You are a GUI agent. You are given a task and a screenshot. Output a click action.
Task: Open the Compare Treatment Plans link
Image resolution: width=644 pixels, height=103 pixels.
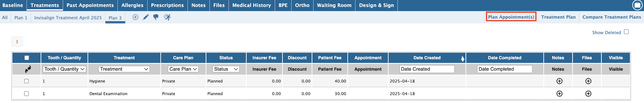coord(612,17)
